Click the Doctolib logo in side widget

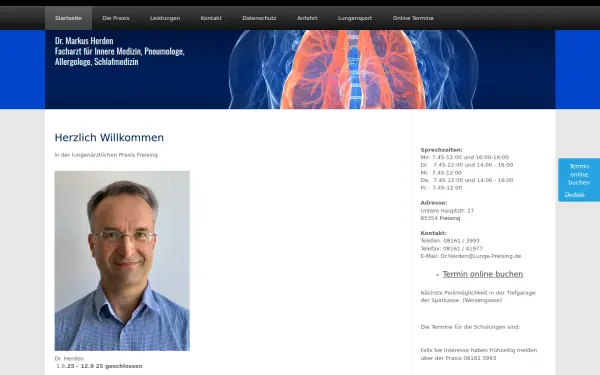574,195
